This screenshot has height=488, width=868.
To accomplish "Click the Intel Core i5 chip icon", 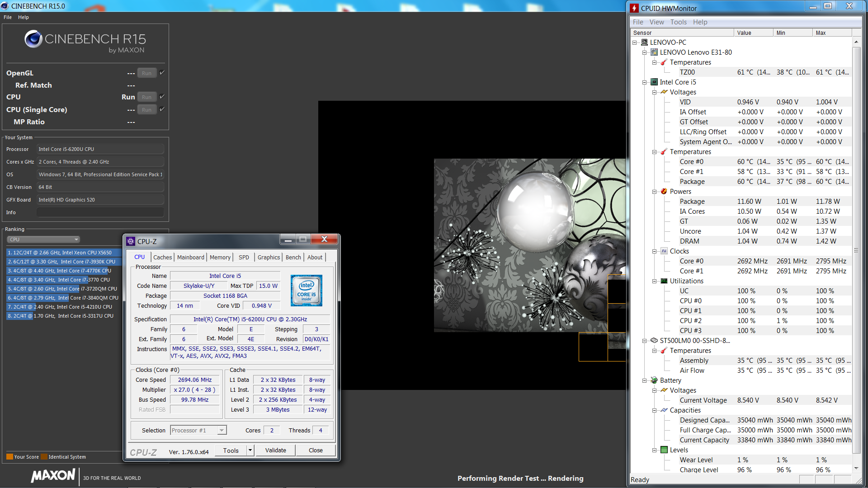I will tap(654, 82).
